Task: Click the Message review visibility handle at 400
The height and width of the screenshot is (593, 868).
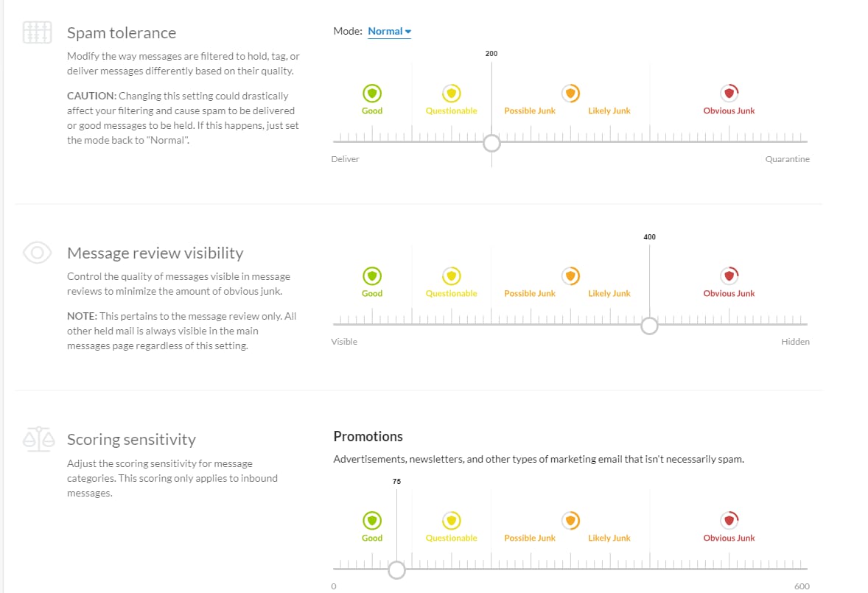Action: 649,326
